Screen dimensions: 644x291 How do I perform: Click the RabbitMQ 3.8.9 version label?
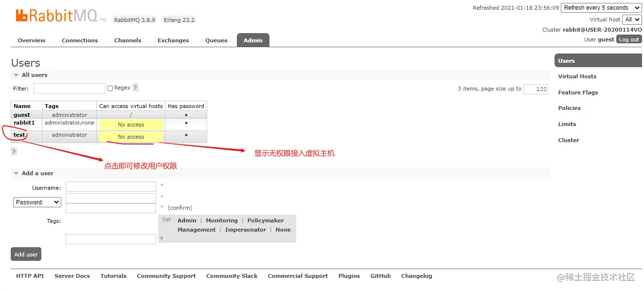click(135, 20)
